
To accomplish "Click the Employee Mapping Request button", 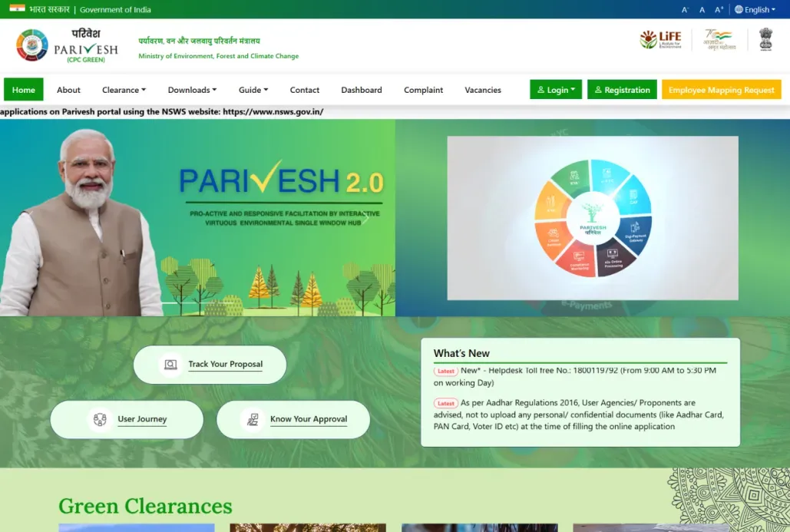I will point(722,90).
